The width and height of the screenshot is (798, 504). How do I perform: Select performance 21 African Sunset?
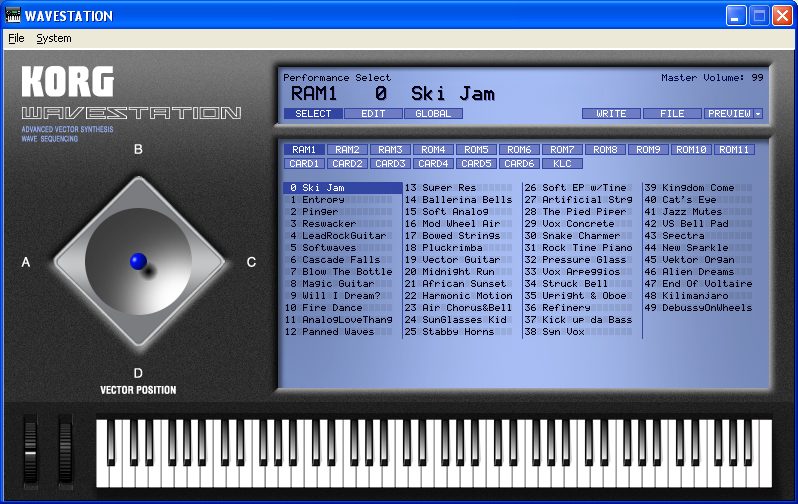pyautogui.click(x=463, y=284)
